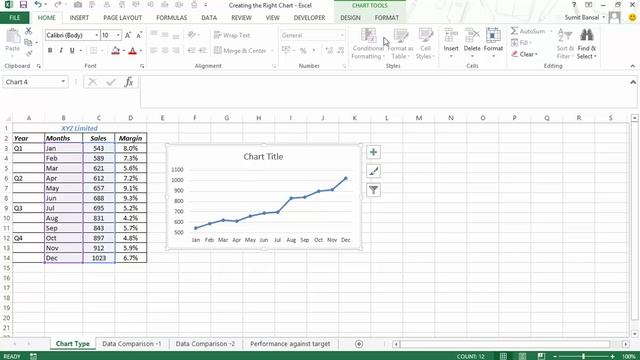The height and width of the screenshot is (360, 640).
Task: Click the Cut scissors icon
Action: pyautogui.click(x=28, y=31)
